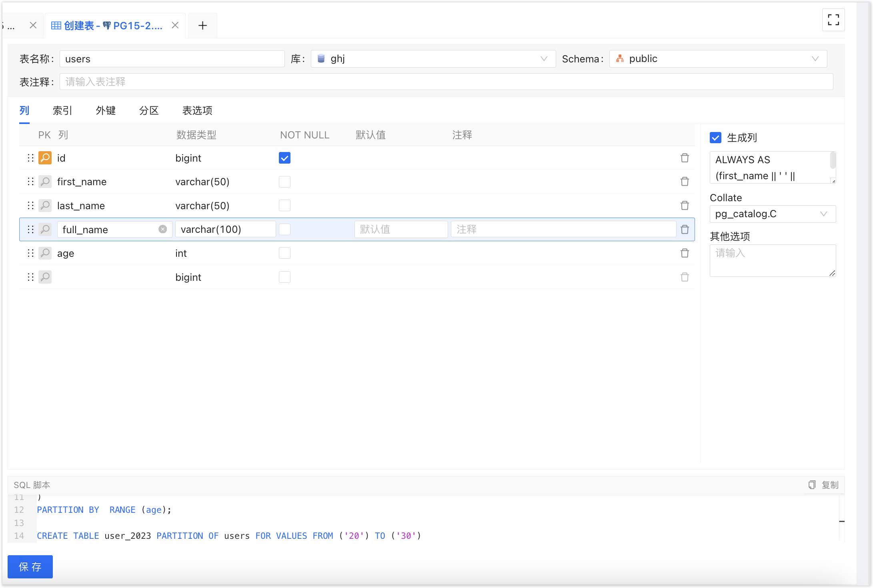Click the 表注释 input field

click(x=447, y=82)
